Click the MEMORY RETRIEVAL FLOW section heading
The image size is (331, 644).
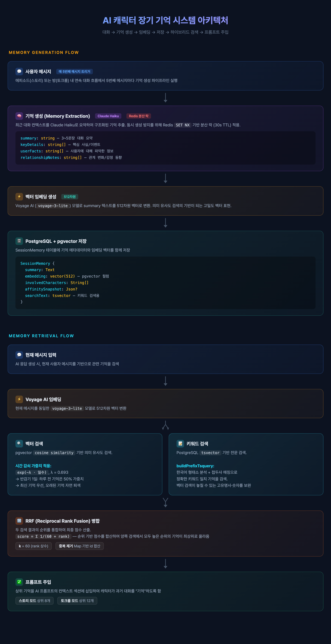[x=41, y=336]
